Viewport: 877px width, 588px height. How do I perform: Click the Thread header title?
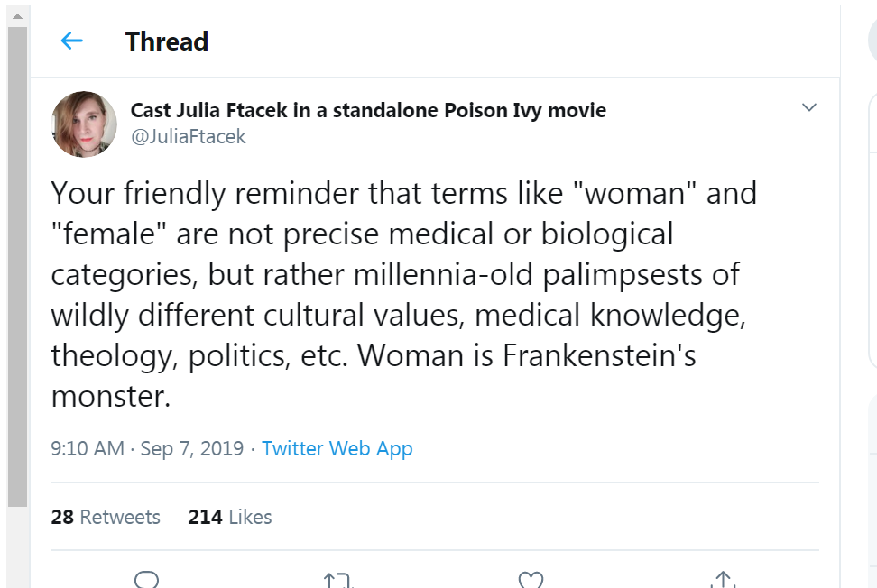(167, 41)
